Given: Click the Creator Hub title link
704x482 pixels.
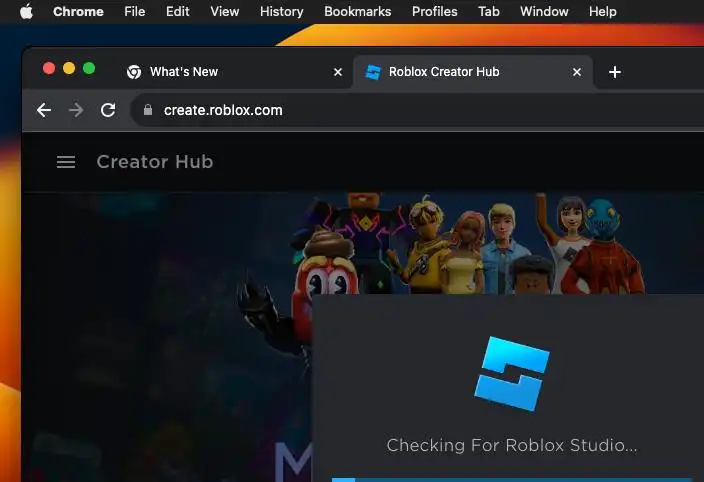Looking at the screenshot, I should (155, 162).
